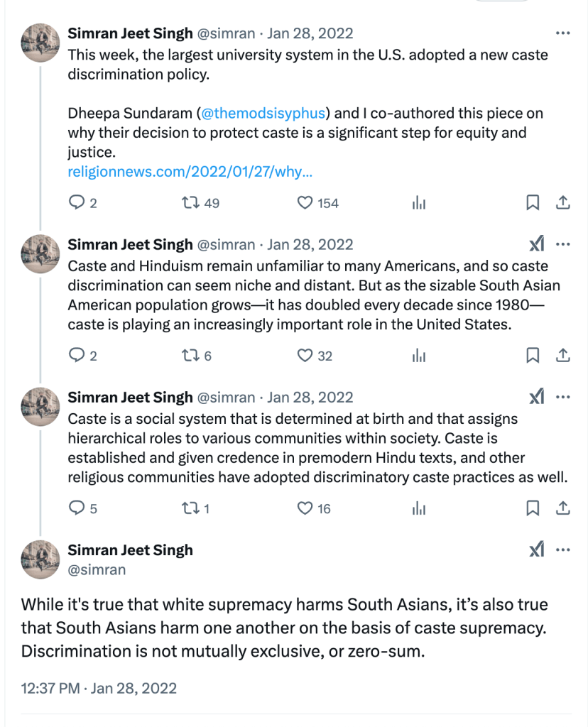The width and height of the screenshot is (588, 727).
Task: Retweet the tweet with 6 retweets
Action: (190, 356)
